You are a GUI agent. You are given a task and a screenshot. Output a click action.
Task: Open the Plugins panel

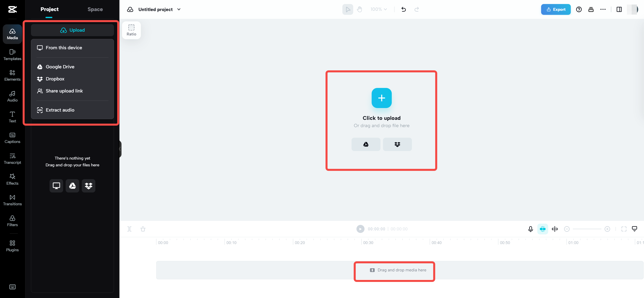tap(12, 245)
